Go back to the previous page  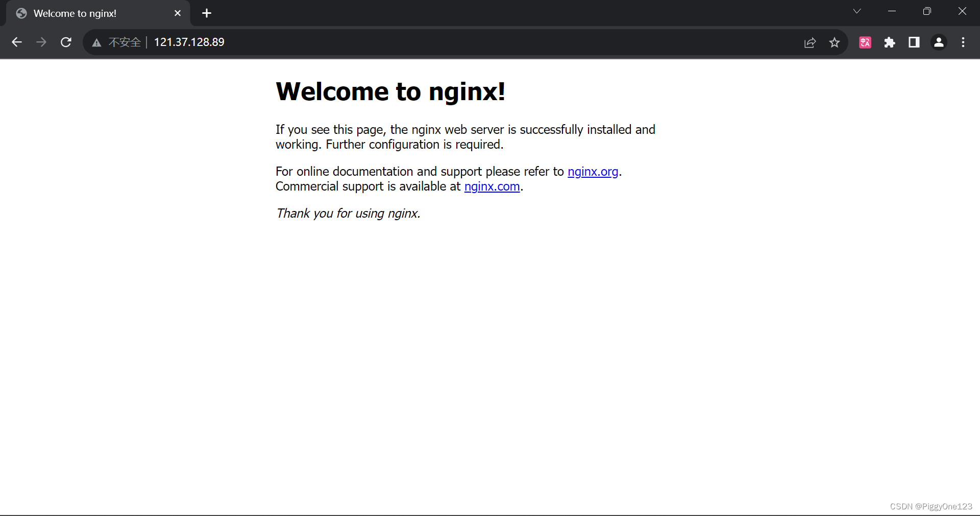tap(17, 42)
